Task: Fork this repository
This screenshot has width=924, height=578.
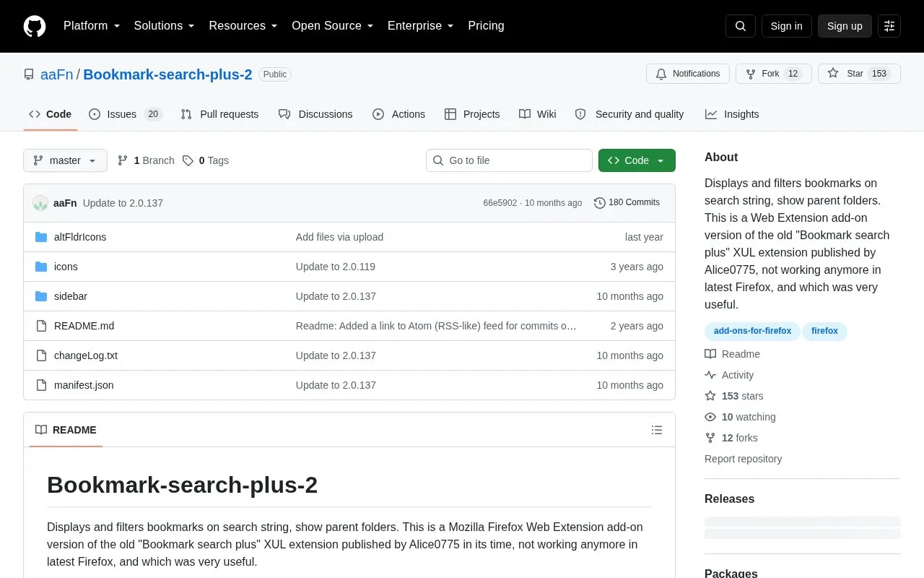Action: 774,74
